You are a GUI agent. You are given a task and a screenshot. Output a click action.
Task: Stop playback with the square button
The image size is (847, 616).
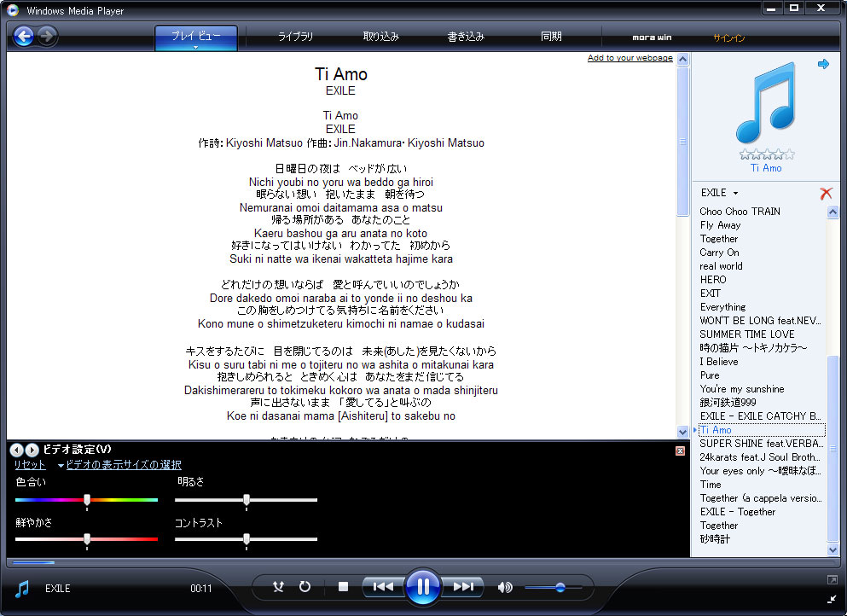(343, 587)
